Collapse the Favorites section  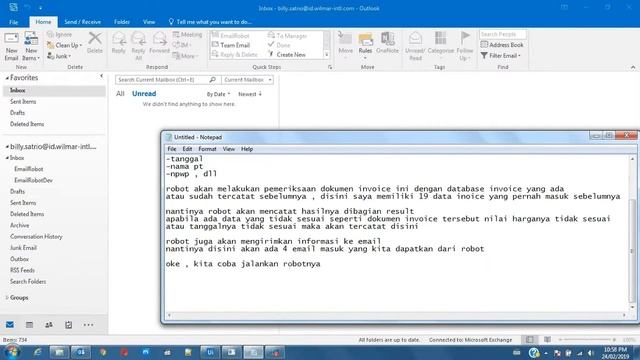click(7, 78)
